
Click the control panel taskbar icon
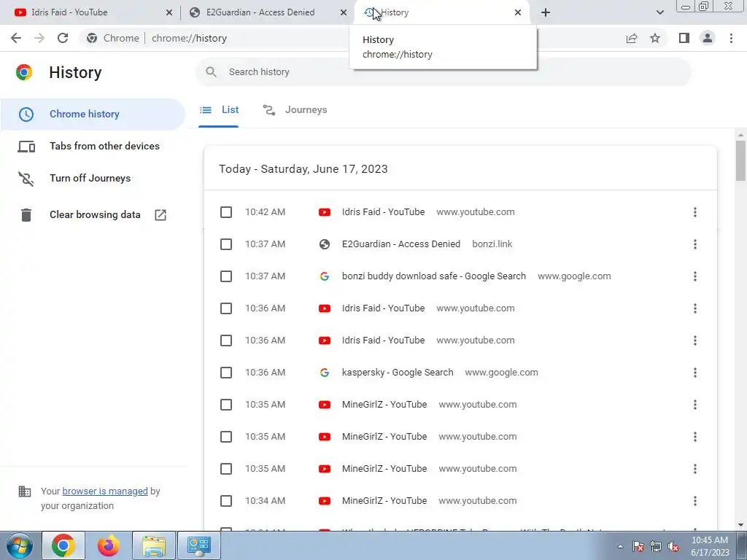coord(198,545)
